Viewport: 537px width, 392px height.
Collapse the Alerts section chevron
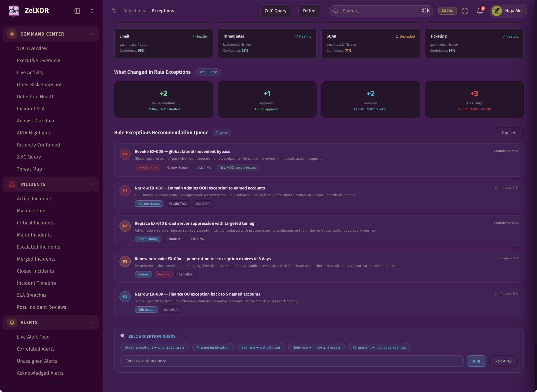(x=92, y=322)
